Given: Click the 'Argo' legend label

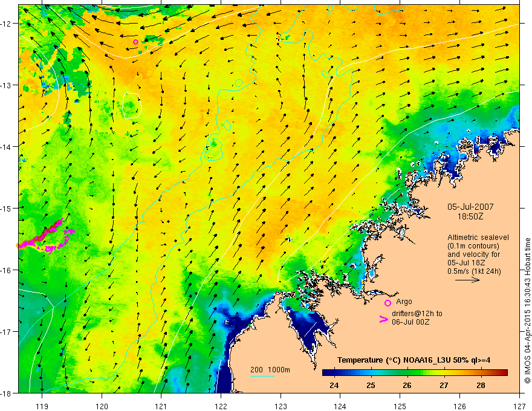Looking at the screenshot, I should [x=404, y=302].
